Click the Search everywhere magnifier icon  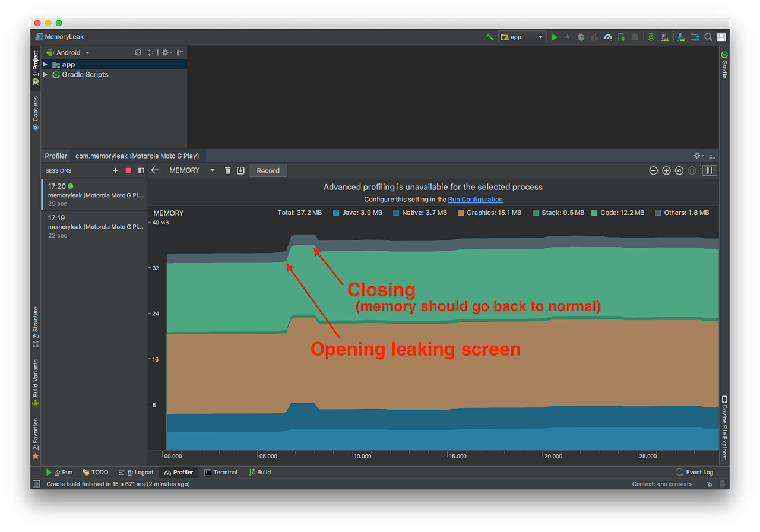[x=708, y=37]
